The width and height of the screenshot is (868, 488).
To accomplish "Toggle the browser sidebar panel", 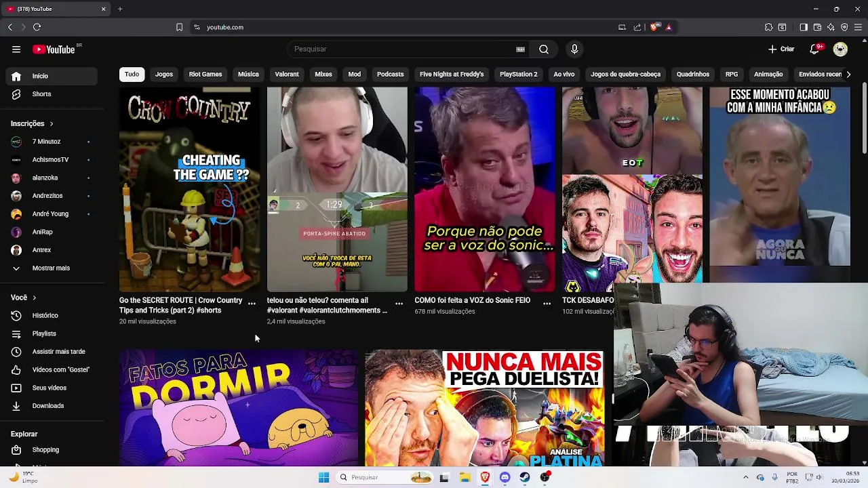I will click(x=804, y=27).
